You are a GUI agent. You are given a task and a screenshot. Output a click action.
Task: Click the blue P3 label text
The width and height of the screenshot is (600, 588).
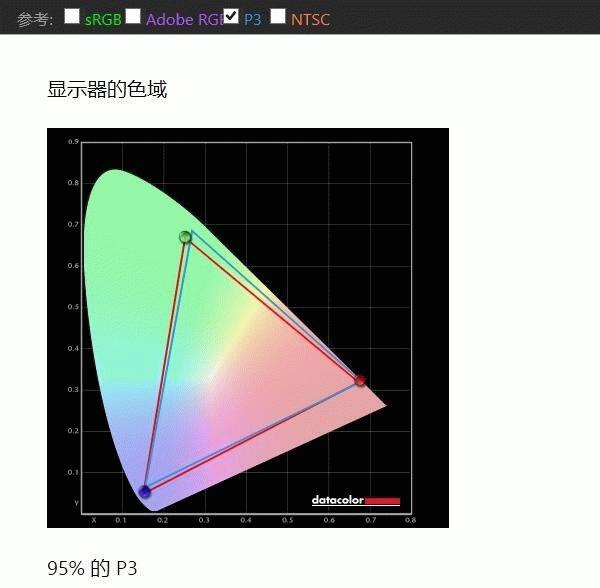coord(252,19)
